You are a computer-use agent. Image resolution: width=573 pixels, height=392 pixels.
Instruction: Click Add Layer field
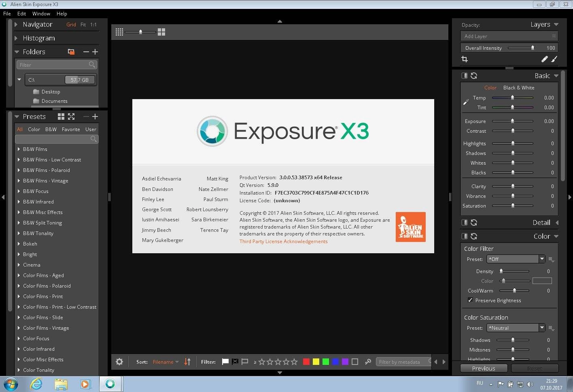click(x=509, y=36)
